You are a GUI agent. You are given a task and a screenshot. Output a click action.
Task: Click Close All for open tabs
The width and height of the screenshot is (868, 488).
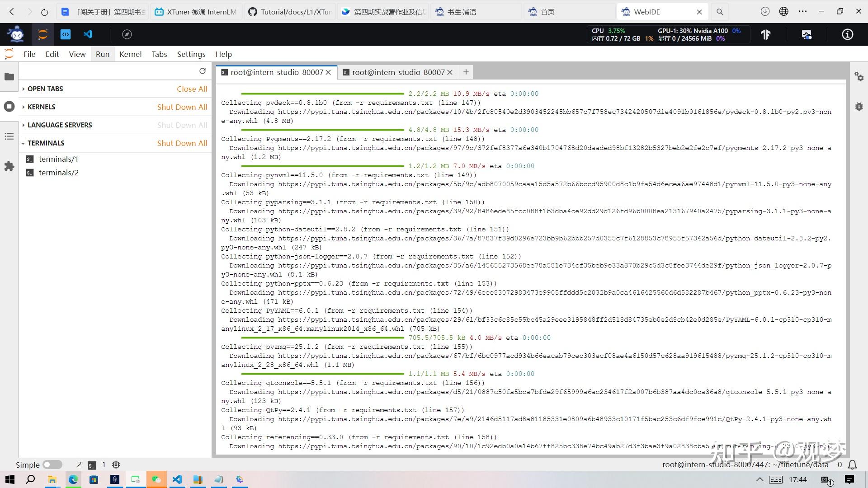pyautogui.click(x=192, y=89)
